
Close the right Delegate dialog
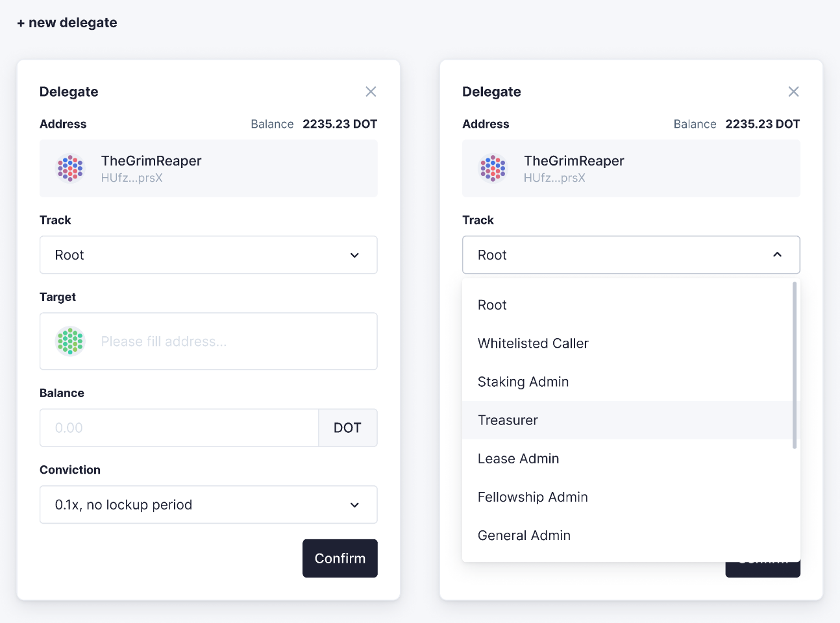coord(793,92)
